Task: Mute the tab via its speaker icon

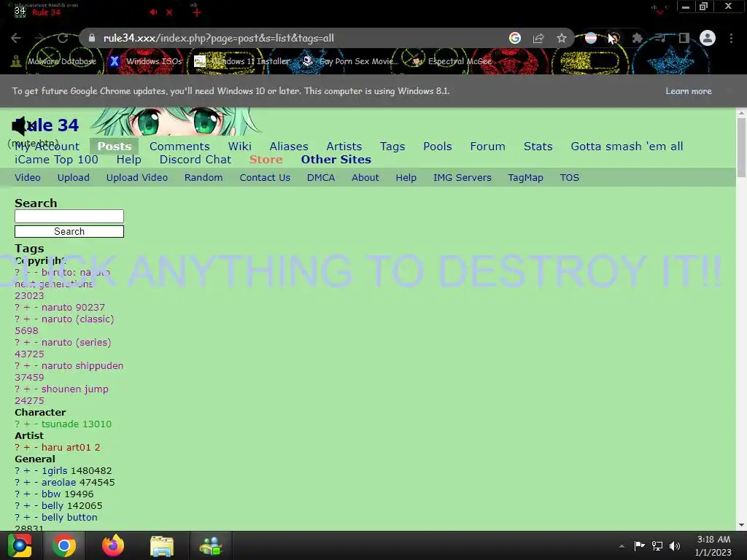Action: [153, 12]
